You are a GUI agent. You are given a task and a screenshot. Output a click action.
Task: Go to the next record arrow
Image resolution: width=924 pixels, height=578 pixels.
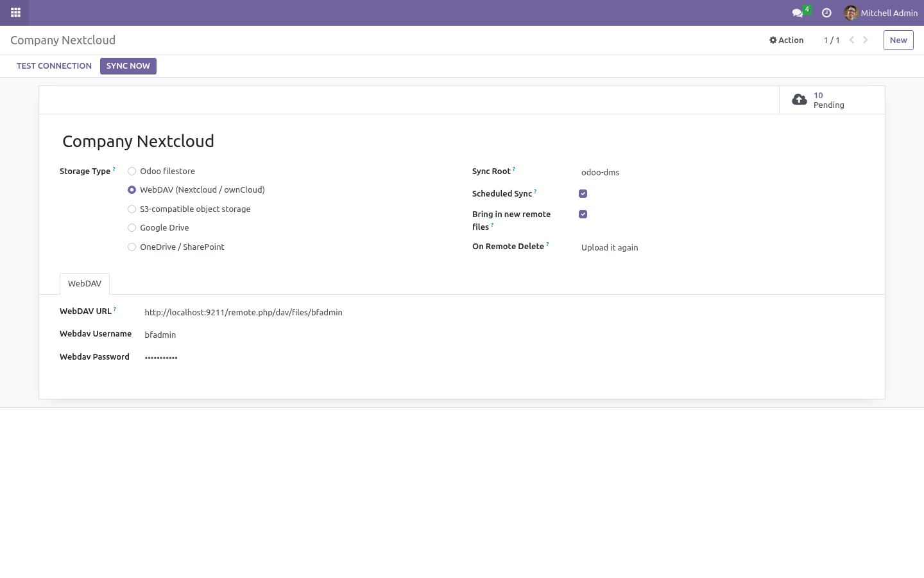(x=866, y=40)
